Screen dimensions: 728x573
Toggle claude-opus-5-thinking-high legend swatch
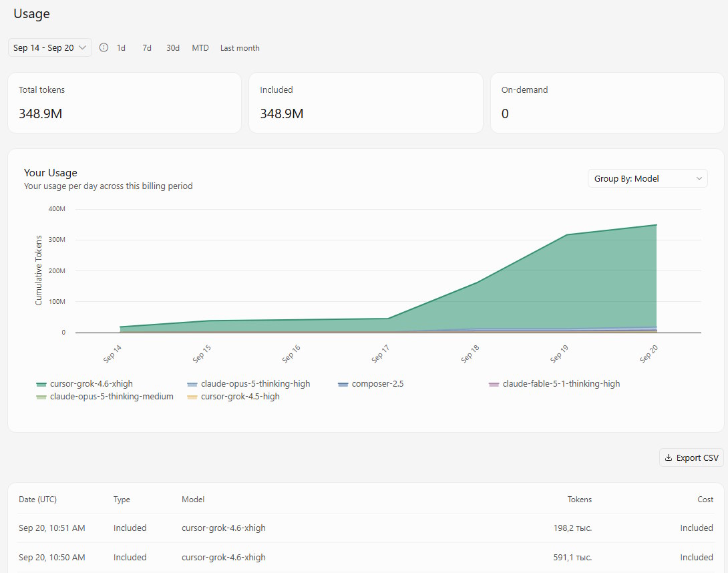coord(192,385)
